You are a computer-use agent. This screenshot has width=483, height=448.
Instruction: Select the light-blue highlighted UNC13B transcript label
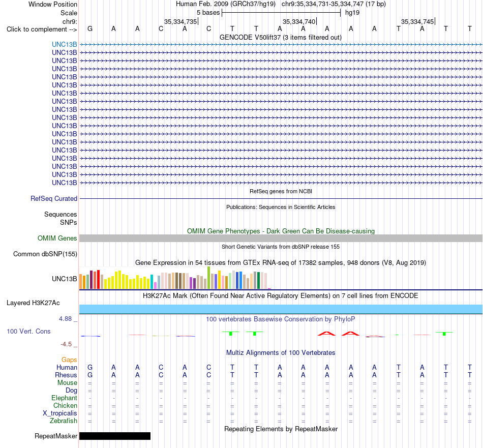click(65, 44)
